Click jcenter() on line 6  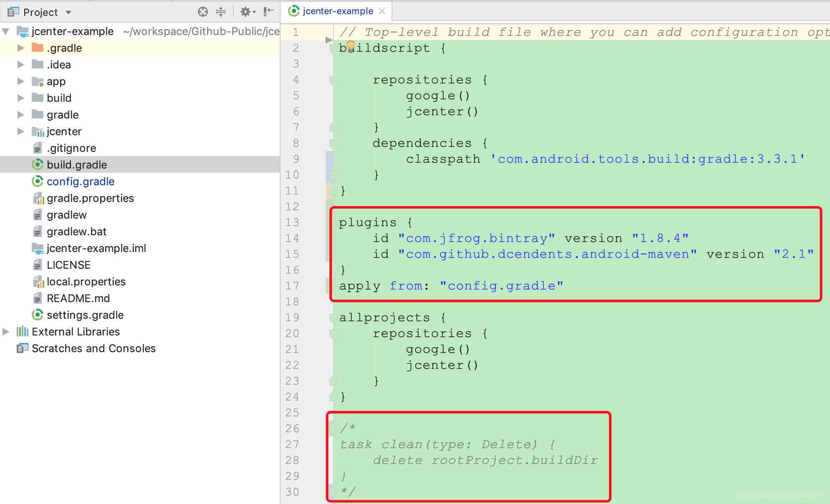(x=442, y=112)
